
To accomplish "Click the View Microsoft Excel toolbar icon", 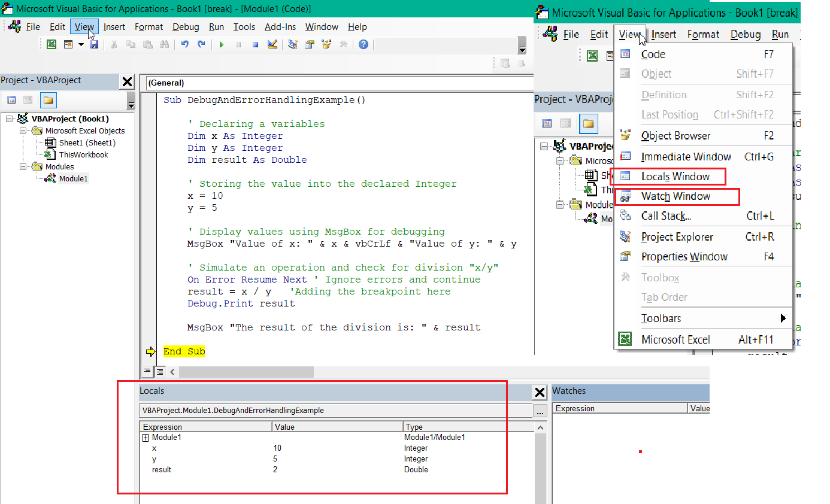I will [52, 44].
